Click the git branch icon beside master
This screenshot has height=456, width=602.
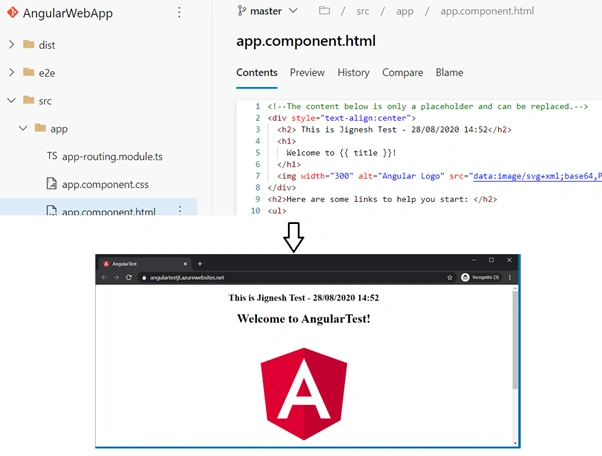[241, 11]
